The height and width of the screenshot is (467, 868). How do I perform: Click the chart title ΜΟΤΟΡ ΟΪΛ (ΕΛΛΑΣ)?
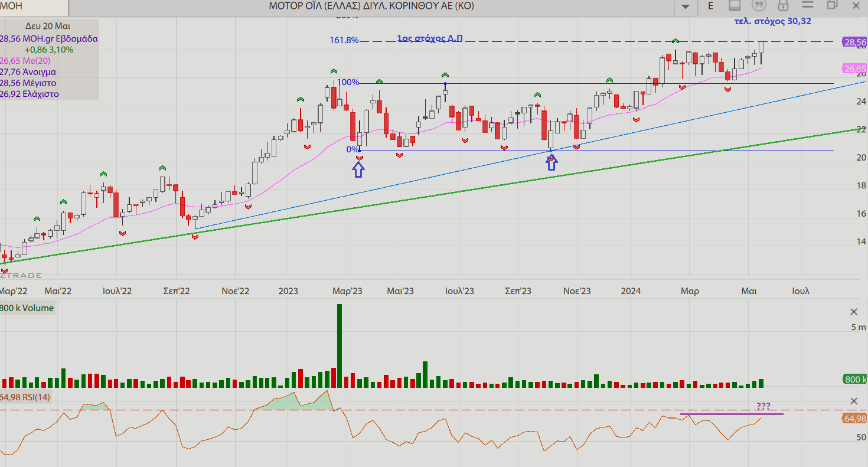(371, 6)
